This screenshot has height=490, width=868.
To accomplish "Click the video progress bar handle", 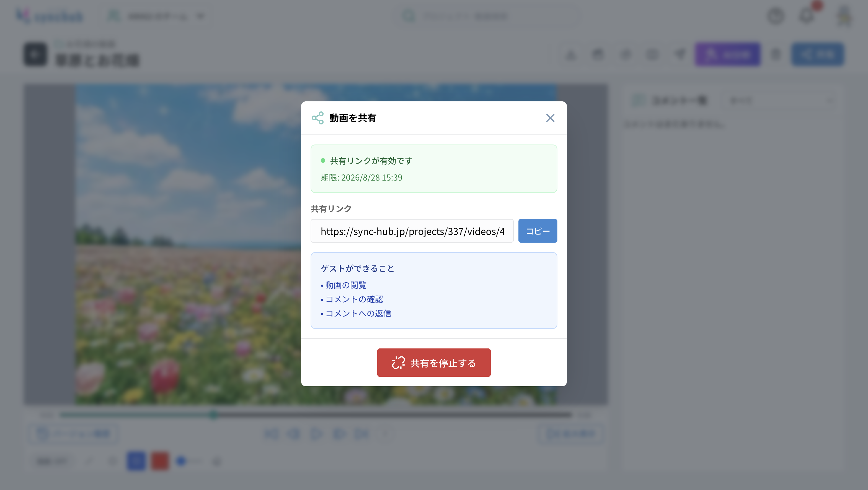I will (213, 415).
